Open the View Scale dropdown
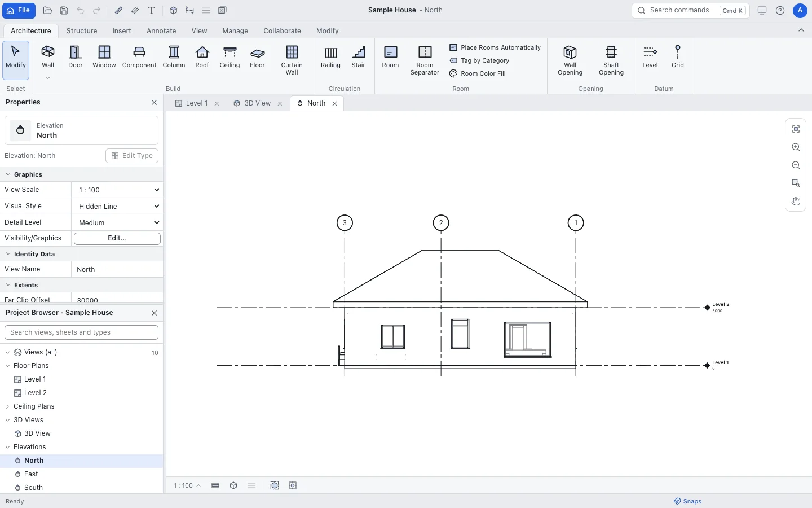This screenshot has width=812, height=508. point(117,190)
